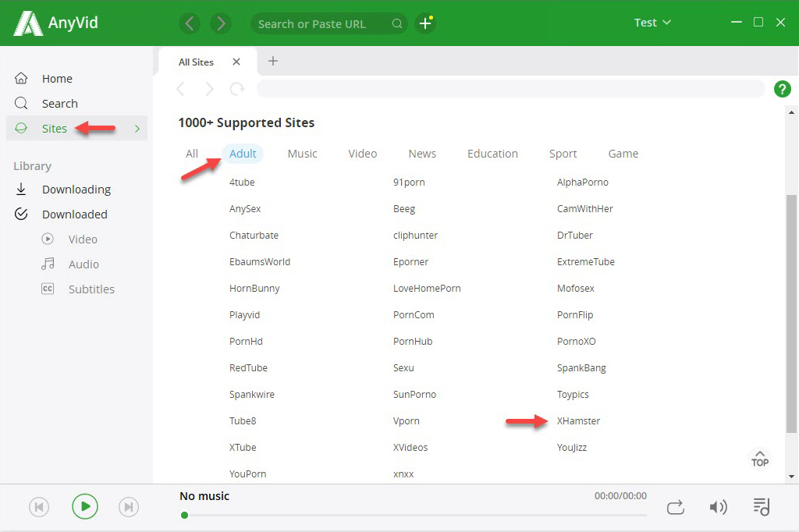Show downloaded Subtitles

point(79,289)
